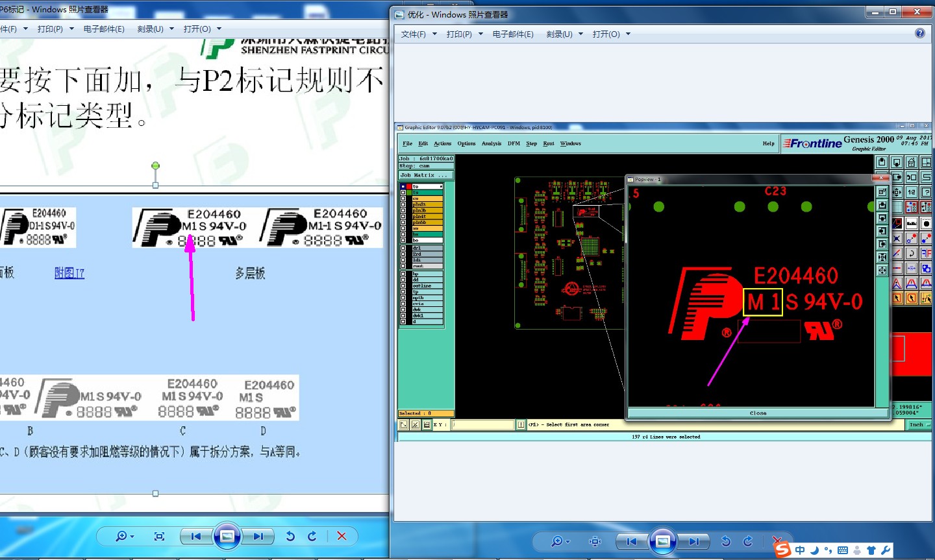Toggle moon half-width icon on IME bar
Image resolution: width=935 pixels, height=560 pixels.
(x=815, y=550)
